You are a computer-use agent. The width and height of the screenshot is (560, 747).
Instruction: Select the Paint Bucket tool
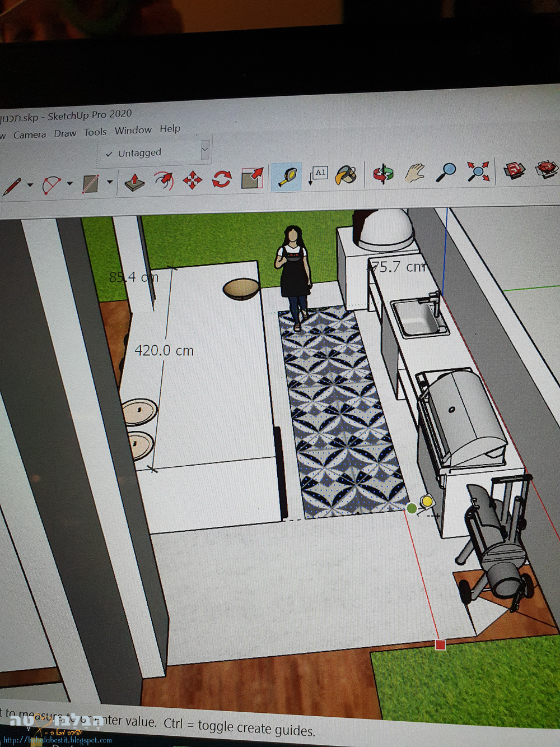(x=346, y=175)
